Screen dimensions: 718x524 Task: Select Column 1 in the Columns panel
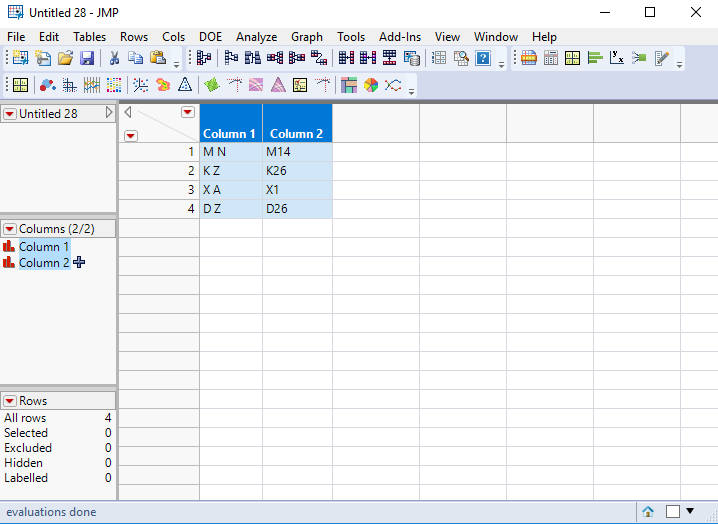(x=44, y=246)
